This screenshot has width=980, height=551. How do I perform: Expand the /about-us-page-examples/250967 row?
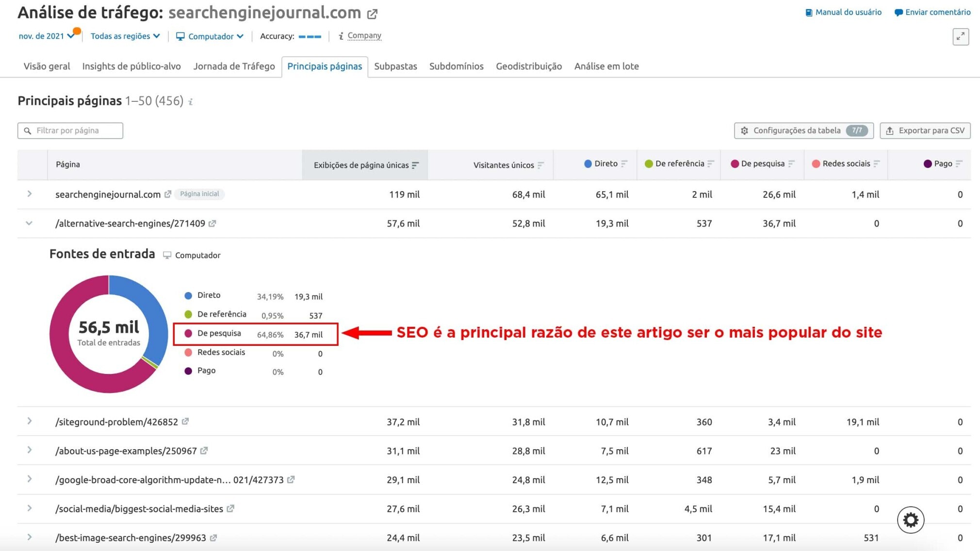pos(30,450)
